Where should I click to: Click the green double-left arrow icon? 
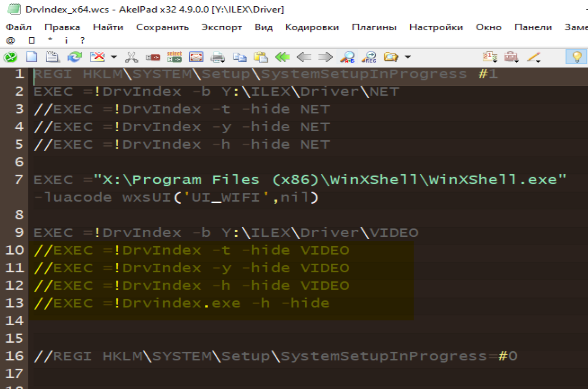click(x=282, y=57)
